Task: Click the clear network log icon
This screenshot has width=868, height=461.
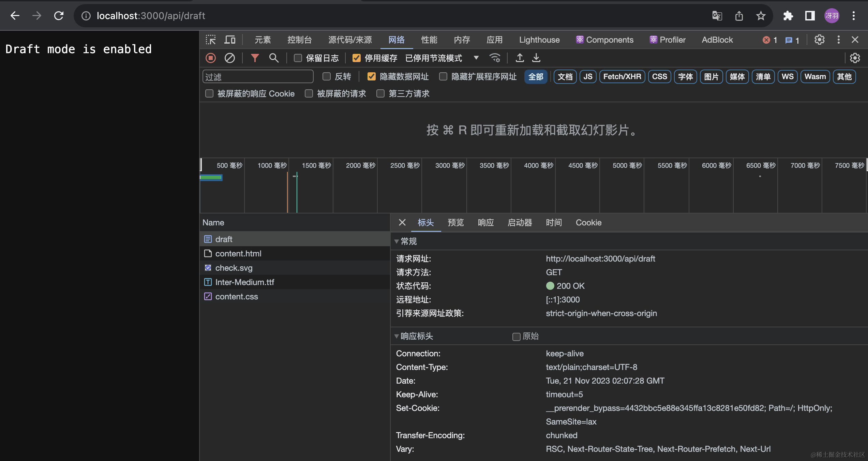Action: [229, 58]
